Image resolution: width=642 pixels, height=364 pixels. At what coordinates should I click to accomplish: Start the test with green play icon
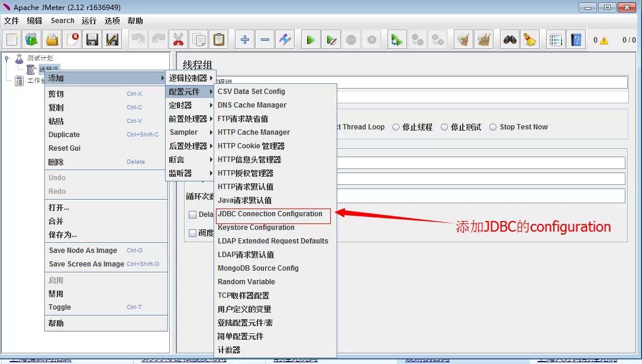[x=311, y=40]
